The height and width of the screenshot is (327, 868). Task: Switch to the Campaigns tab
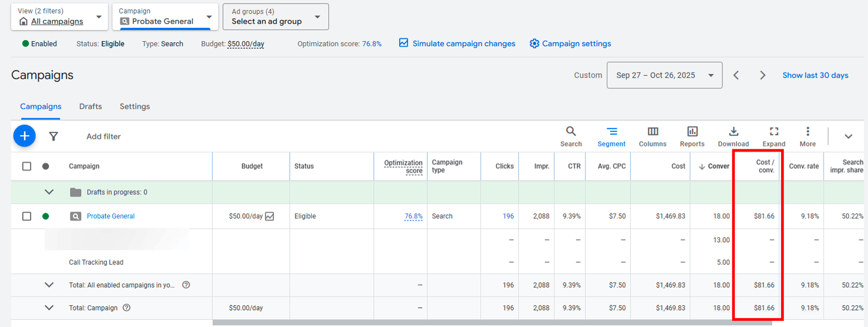click(41, 106)
